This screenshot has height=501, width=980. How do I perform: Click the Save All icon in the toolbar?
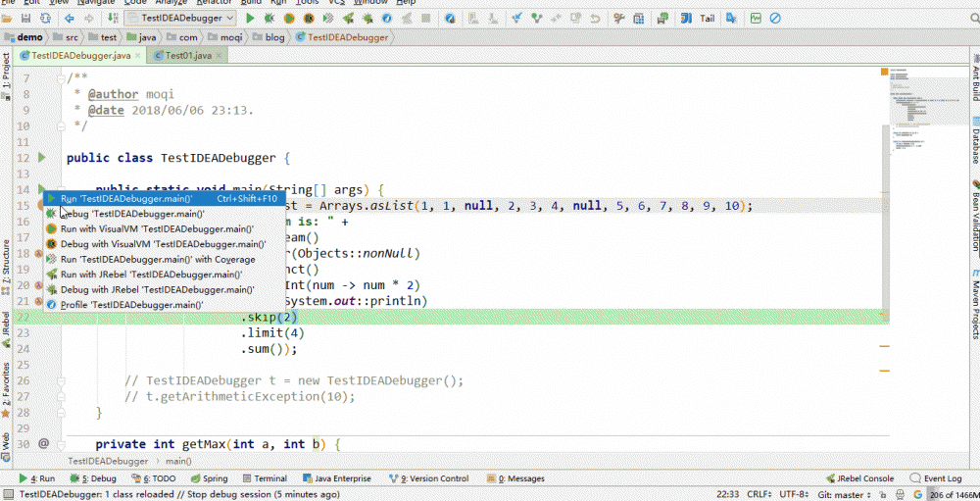(x=26, y=18)
